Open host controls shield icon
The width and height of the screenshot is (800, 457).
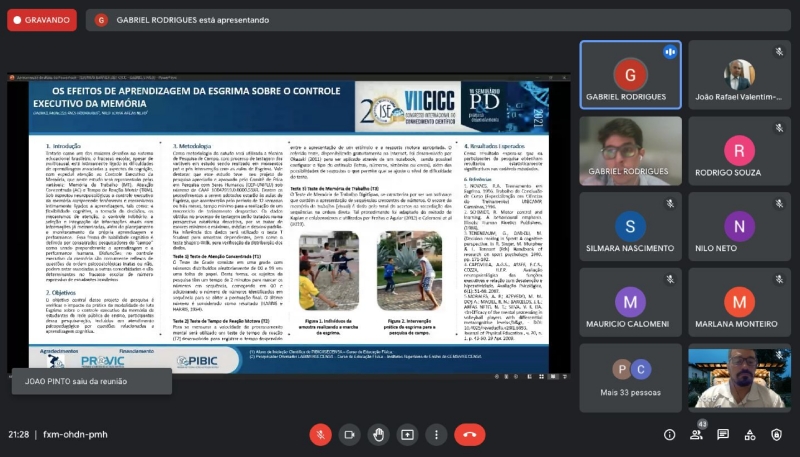(x=776, y=435)
